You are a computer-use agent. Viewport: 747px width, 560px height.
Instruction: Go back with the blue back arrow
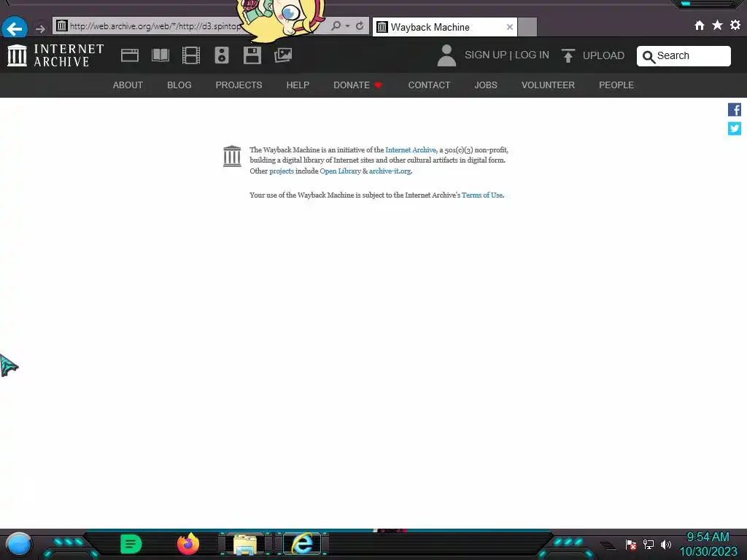15,28
